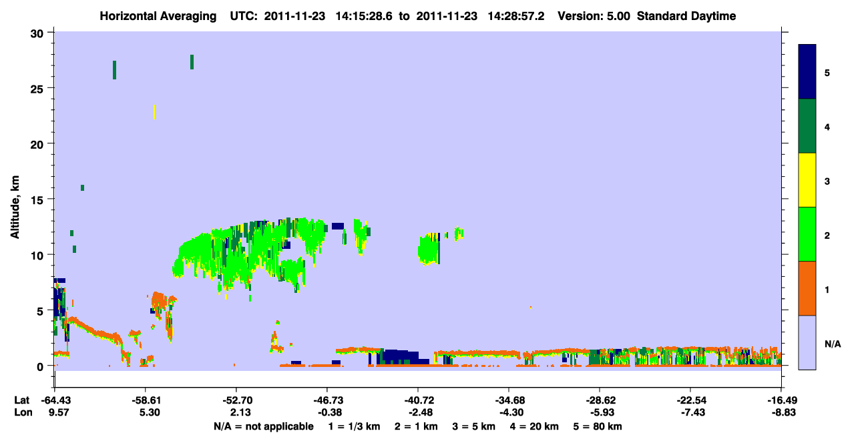Viewport: 868px width, 445px height.
Task: Click latitude value '-52.70'
Action: pyautogui.click(x=236, y=400)
